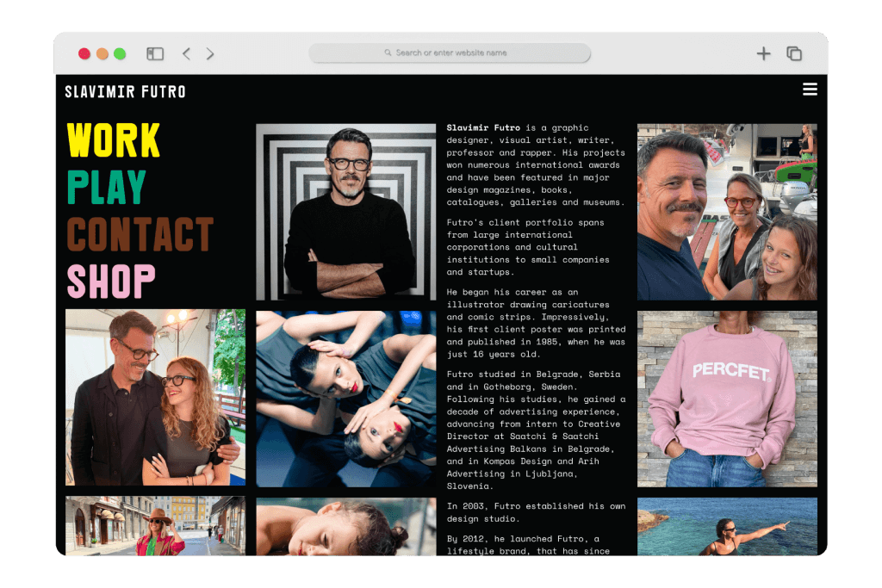
Task: Open a new tab with the plus icon
Action: coord(763,53)
